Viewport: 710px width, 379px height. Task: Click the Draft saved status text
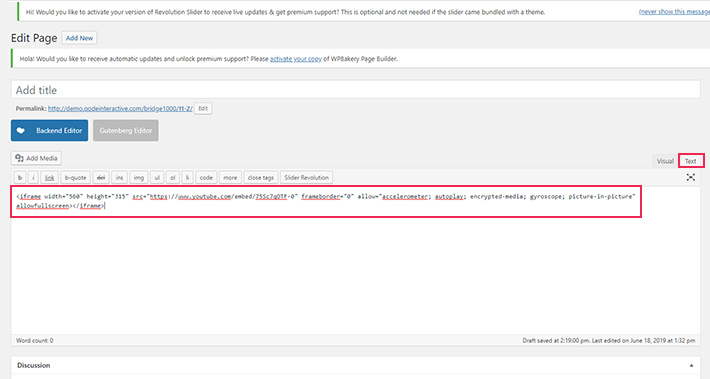(x=609, y=341)
